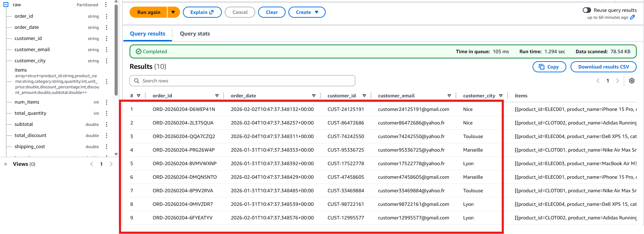Screen dimensions: 644x234
Task: Open the Create dropdown
Action: coord(307,12)
